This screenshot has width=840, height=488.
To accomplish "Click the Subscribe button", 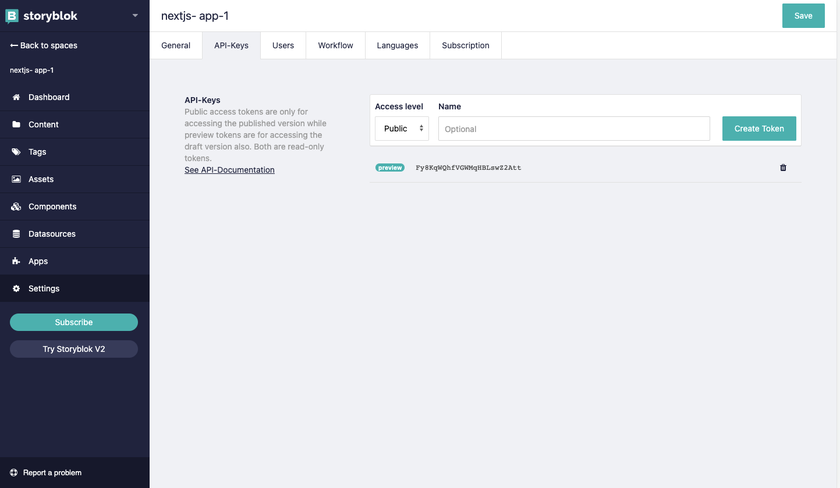I will tap(74, 322).
